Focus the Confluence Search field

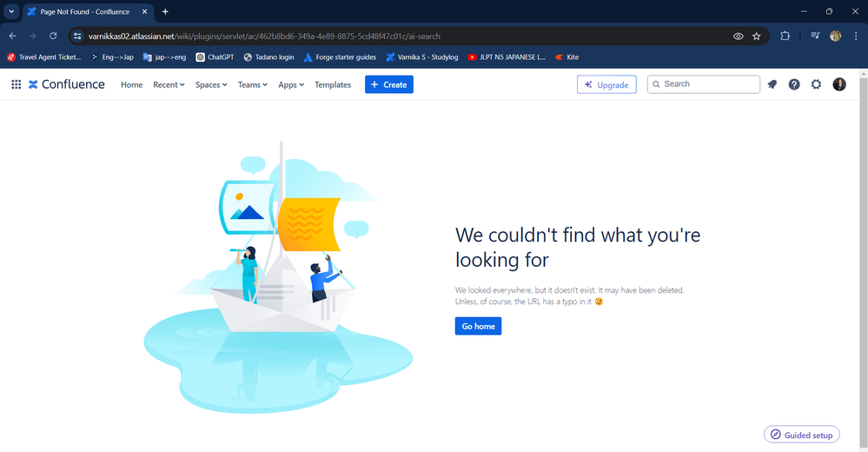click(x=704, y=84)
